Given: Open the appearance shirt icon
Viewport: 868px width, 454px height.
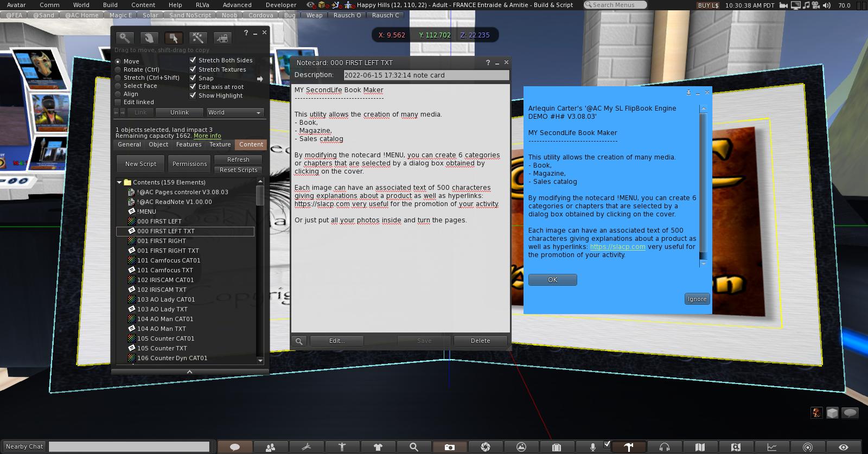Looking at the screenshot, I should click(378, 447).
